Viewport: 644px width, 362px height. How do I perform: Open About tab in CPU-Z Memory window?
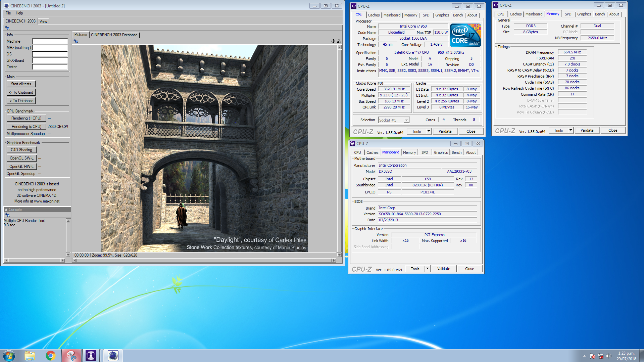click(614, 14)
